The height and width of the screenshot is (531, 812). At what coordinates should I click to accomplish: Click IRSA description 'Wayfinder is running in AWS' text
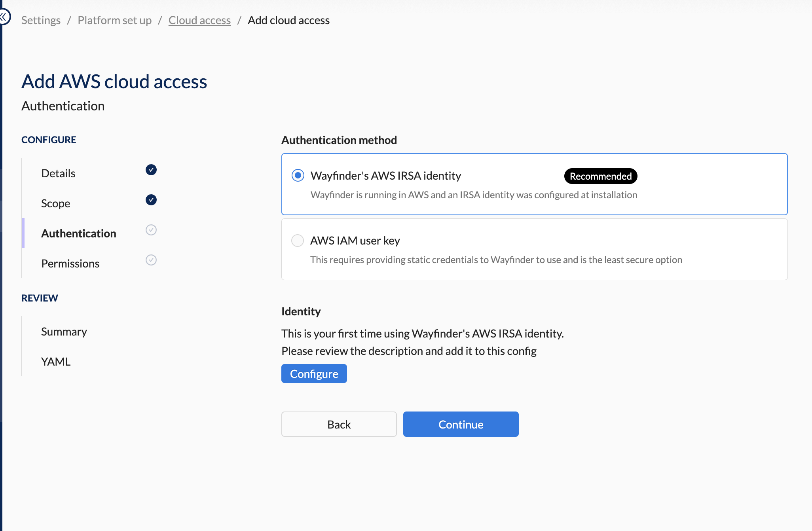pyautogui.click(x=474, y=195)
